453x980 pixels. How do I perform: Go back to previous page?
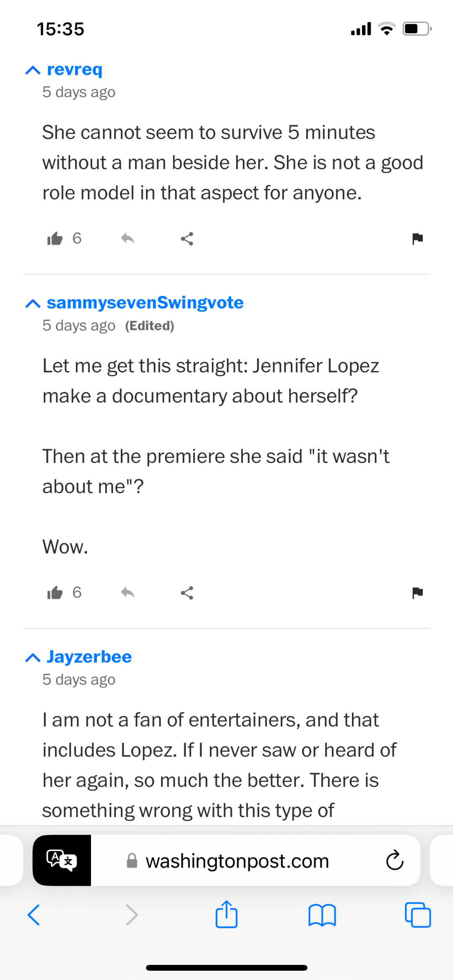[x=34, y=915]
